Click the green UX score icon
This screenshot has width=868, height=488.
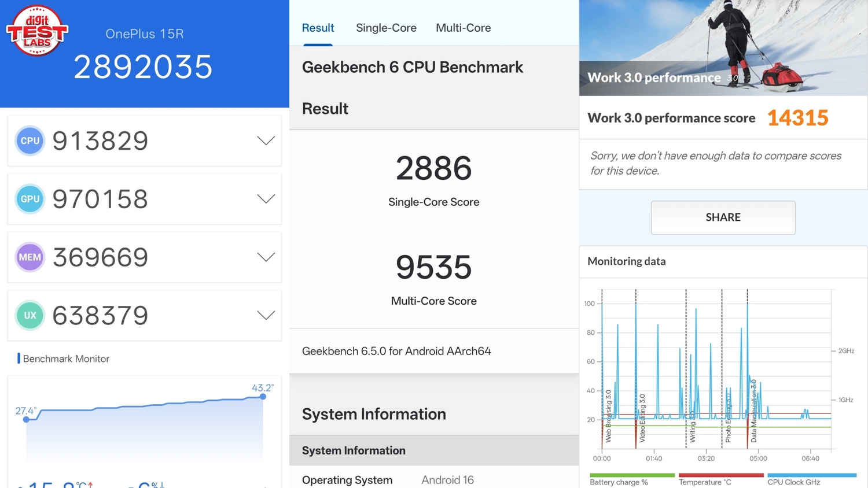pyautogui.click(x=30, y=315)
